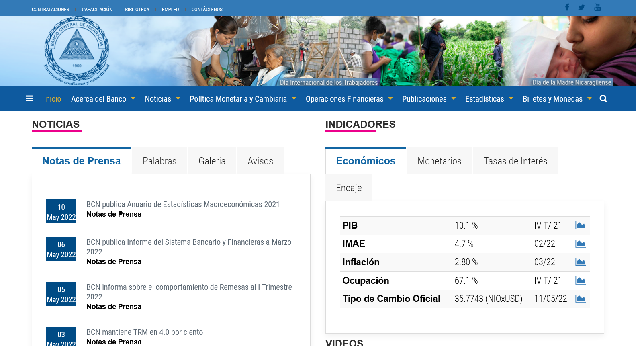Viewport: 644px width, 346px height.
Task: Click the BIBLIOTECA link in top bar
Action: (x=137, y=10)
